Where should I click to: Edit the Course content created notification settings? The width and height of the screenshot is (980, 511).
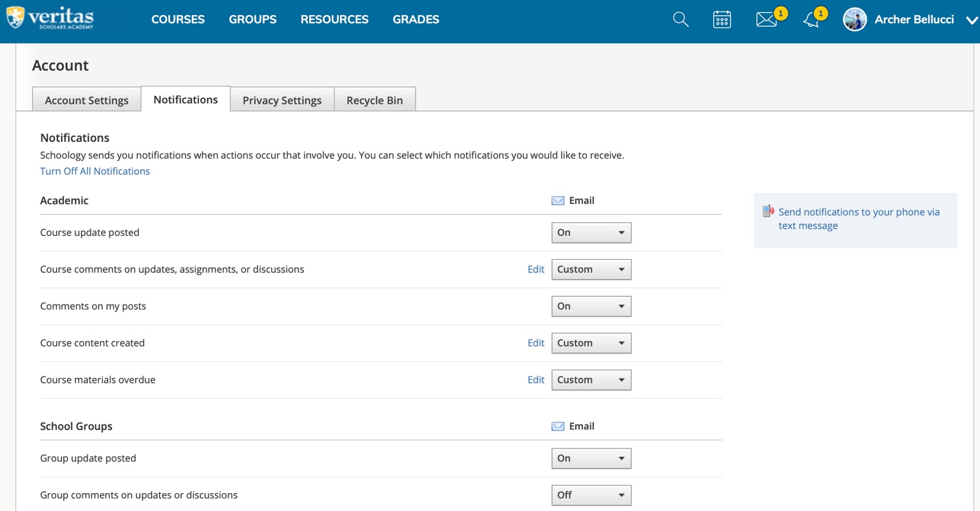tap(536, 342)
